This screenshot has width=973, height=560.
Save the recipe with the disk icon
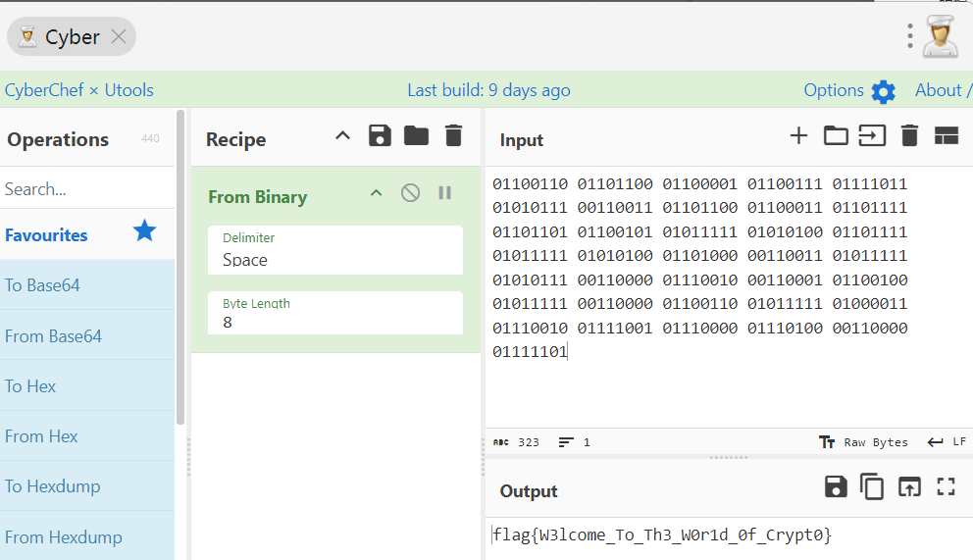[380, 136]
